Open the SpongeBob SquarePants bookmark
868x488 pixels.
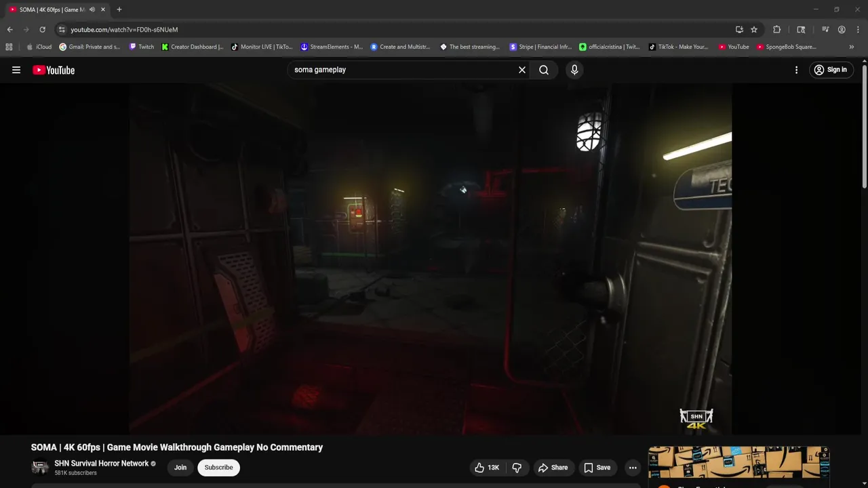pos(787,47)
